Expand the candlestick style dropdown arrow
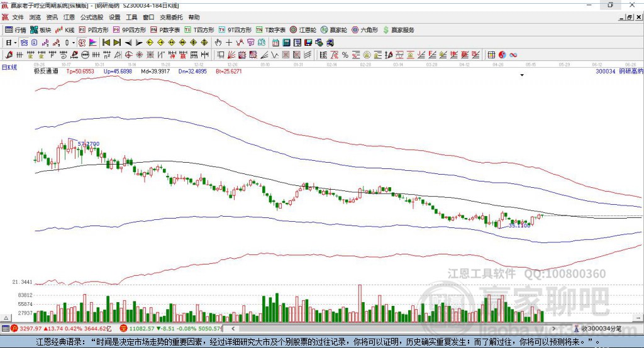Screen dimensions: 644x348 pyautogui.click(x=74, y=43)
